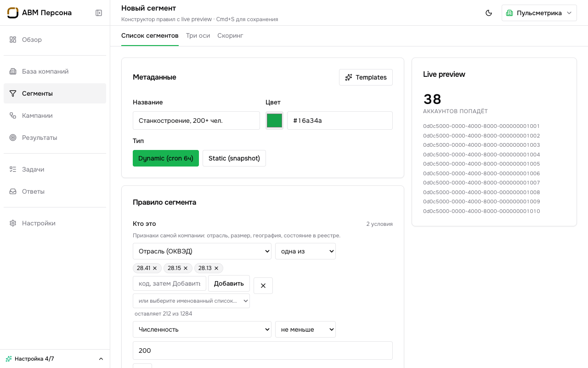Remove the 28.41 code chip
Image resolution: width=588 pixels, height=368 pixels.
click(155, 268)
